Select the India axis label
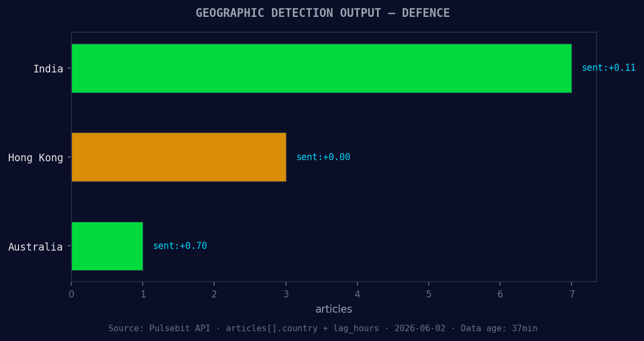This screenshot has width=644, height=341. pos(48,69)
